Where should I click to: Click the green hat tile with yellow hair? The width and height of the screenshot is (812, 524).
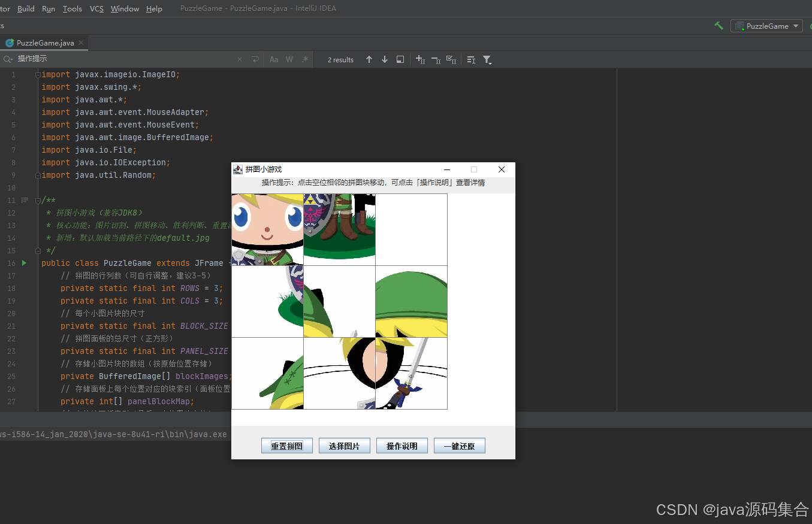click(411, 301)
